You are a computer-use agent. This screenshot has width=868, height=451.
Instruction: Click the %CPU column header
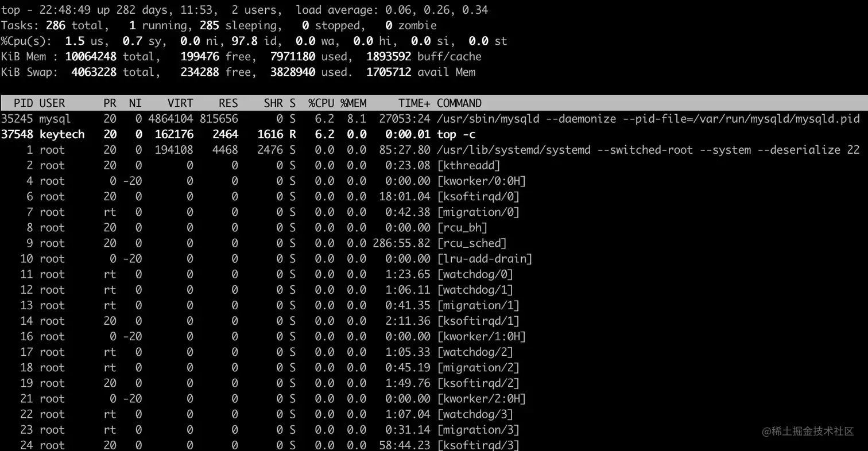321,103
